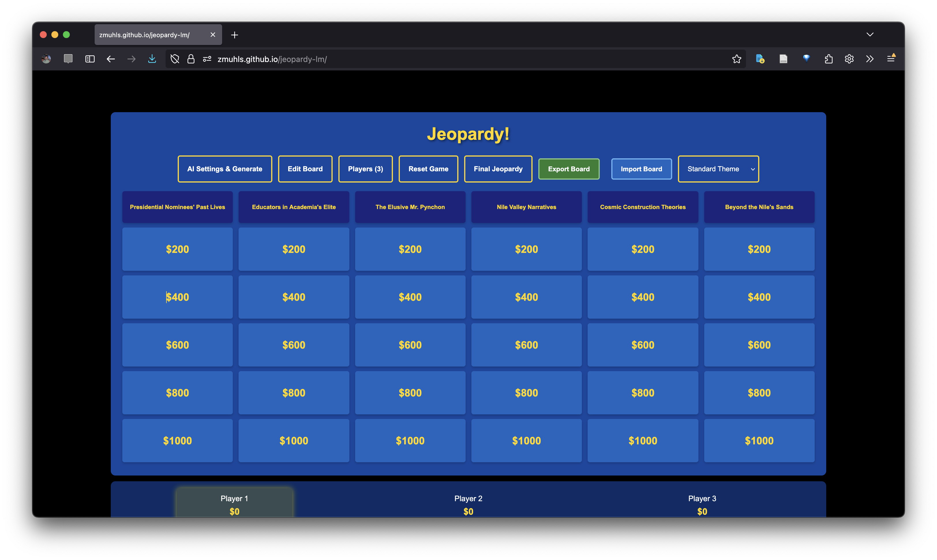Viewport: 937px width, 560px height.
Task: Click Final Jeopardy to toggle final round
Action: 498,169
